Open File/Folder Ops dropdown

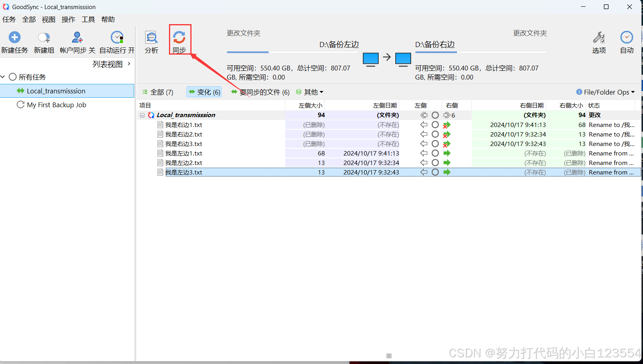pos(605,92)
